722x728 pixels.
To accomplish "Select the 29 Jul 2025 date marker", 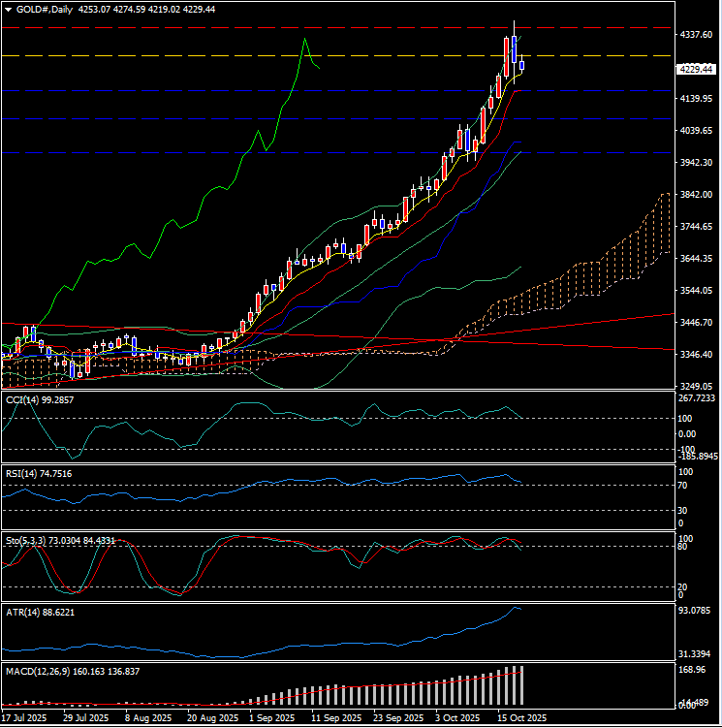I will point(80,718).
